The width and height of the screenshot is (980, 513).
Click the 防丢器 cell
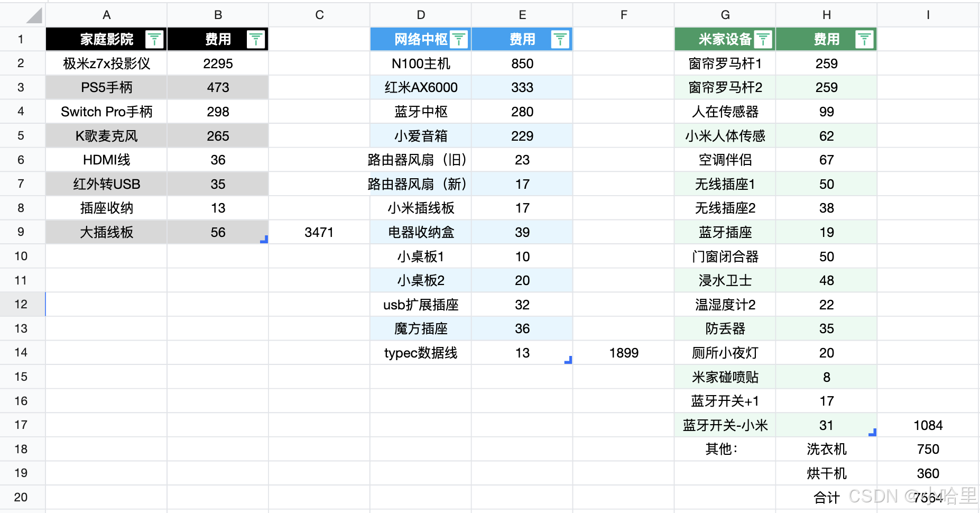coord(725,328)
